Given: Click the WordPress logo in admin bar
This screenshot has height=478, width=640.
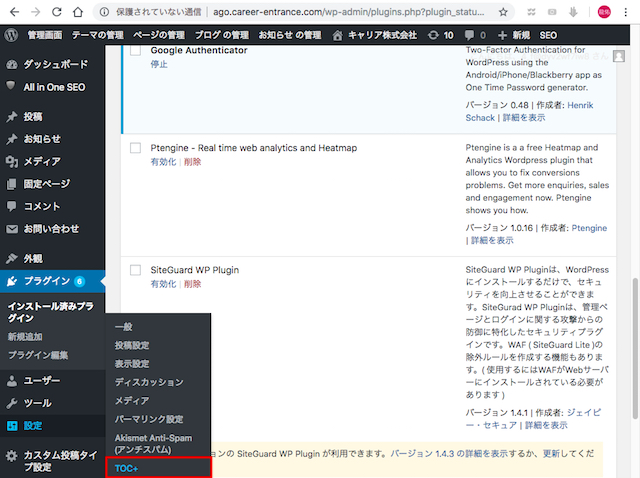Looking at the screenshot, I should [11, 34].
